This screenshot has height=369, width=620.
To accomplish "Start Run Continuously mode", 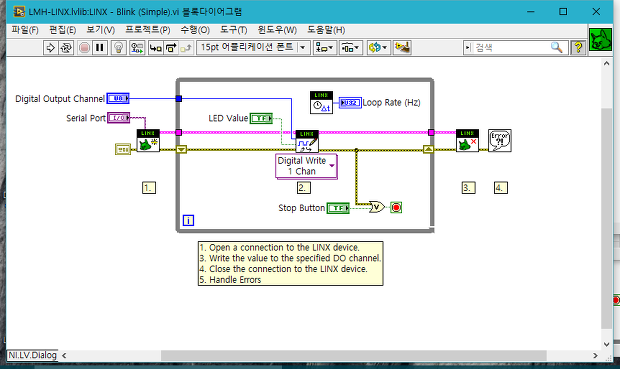I will coord(66,48).
